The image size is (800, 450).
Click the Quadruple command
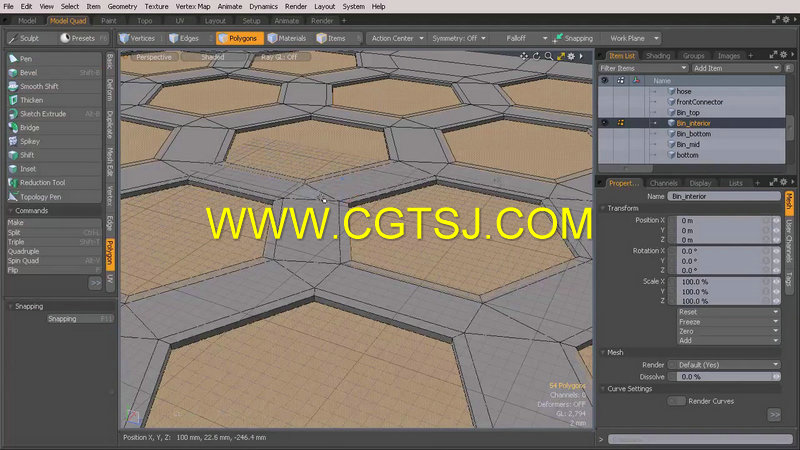click(54, 251)
